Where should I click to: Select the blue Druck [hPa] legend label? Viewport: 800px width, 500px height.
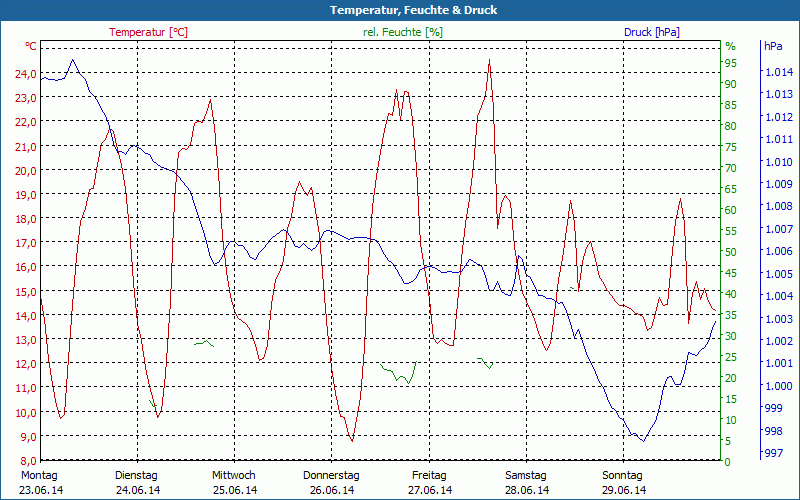coord(651,32)
